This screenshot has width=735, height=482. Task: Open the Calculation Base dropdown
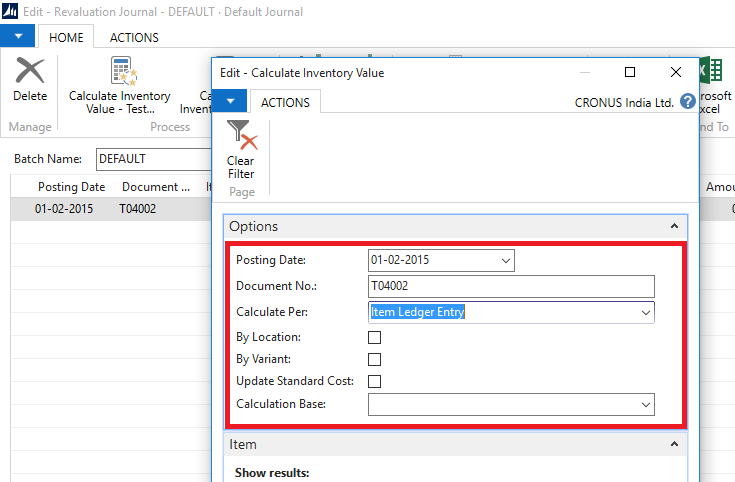click(x=644, y=404)
